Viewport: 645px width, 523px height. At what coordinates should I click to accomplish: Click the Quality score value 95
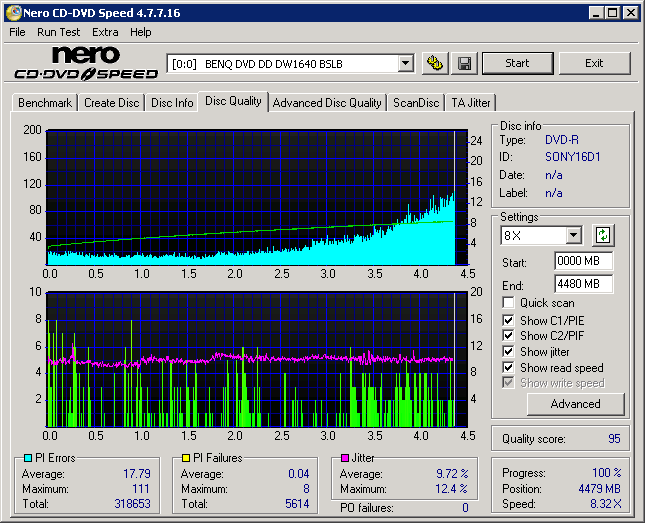pyautogui.click(x=614, y=439)
